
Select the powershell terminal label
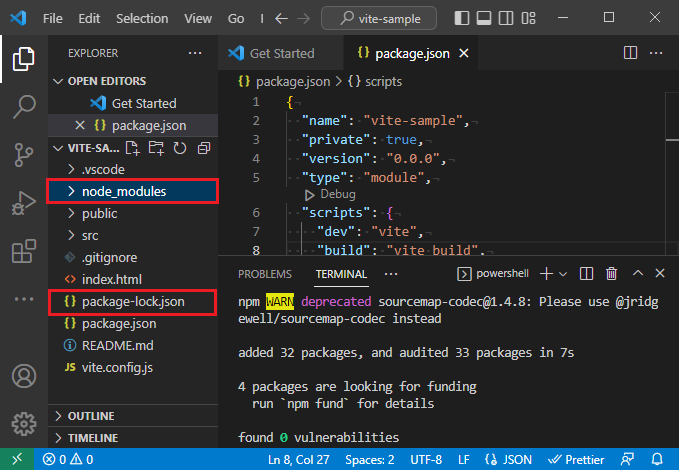pyautogui.click(x=493, y=273)
